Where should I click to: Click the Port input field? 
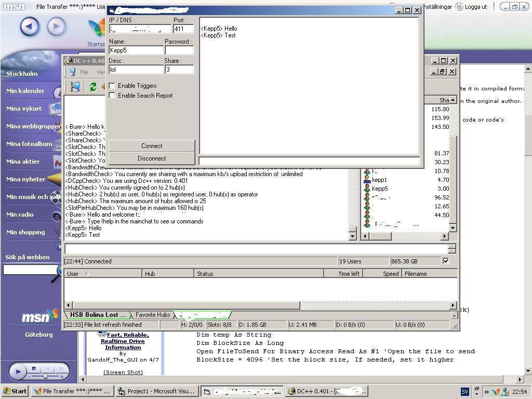coord(183,29)
